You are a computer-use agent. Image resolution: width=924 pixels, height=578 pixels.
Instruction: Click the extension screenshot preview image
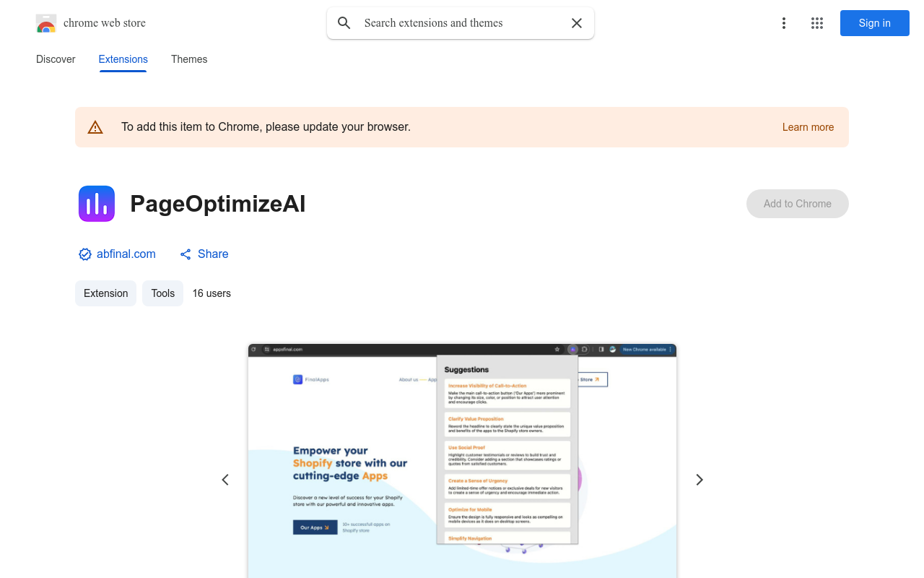click(x=462, y=461)
